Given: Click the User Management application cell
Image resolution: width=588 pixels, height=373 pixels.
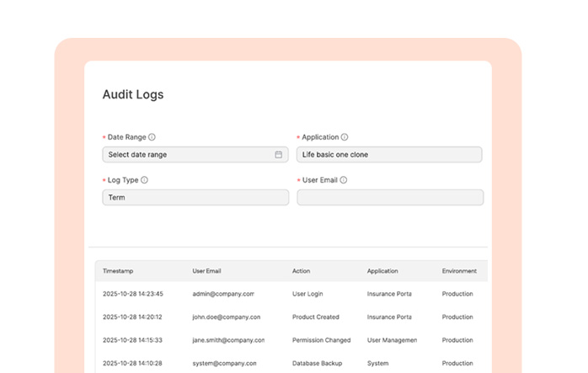Looking at the screenshot, I should pyautogui.click(x=393, y=340).
